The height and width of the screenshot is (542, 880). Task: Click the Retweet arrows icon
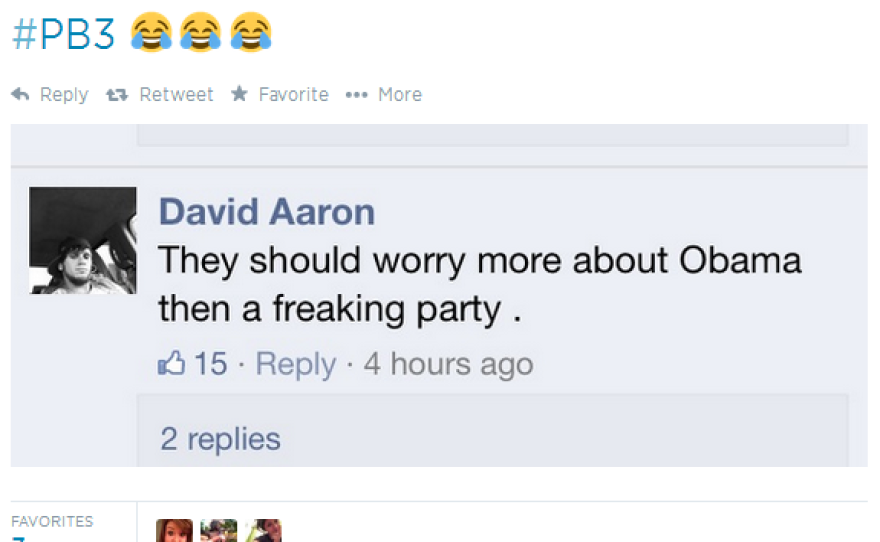(117, 95)
